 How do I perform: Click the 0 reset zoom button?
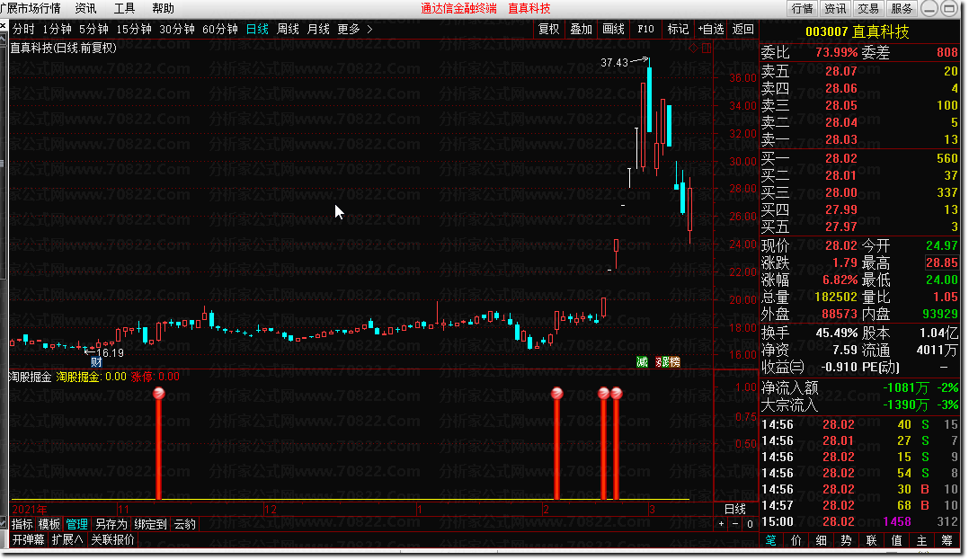[x=750, y=524]
